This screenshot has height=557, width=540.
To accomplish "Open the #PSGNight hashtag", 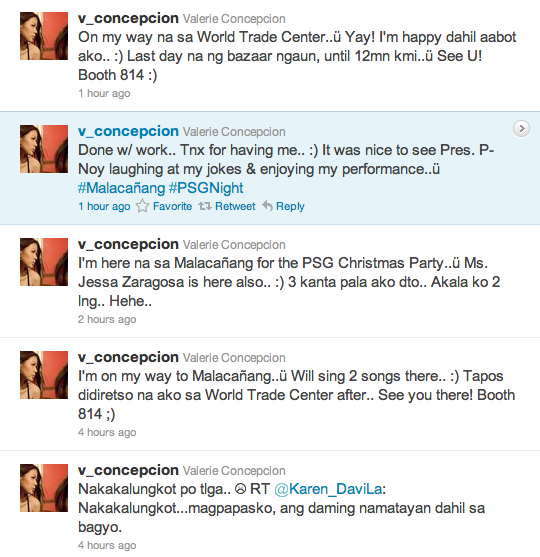I will tap(206, 188).
